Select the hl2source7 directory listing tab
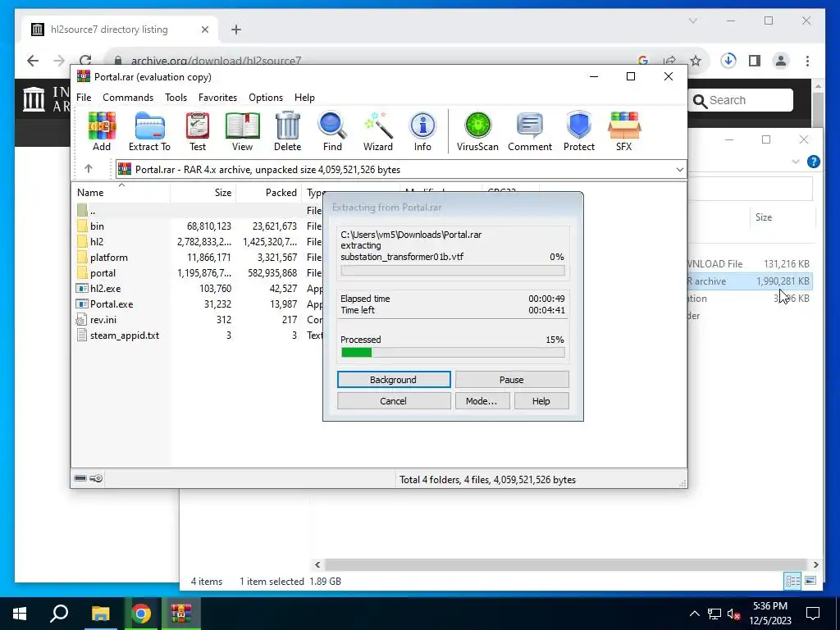The width and height of the screenshot is (840, 630). pyautogui.click(x=120, y=30)
